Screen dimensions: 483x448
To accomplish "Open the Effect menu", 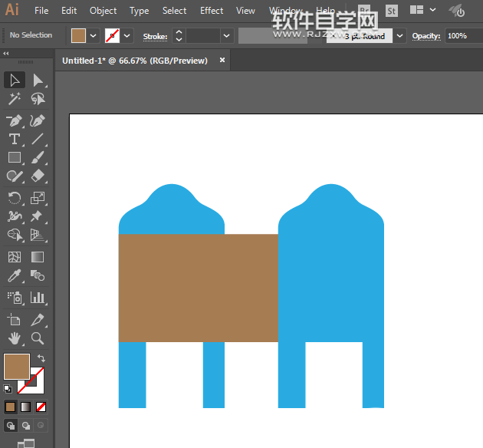I will coord(212,11).
